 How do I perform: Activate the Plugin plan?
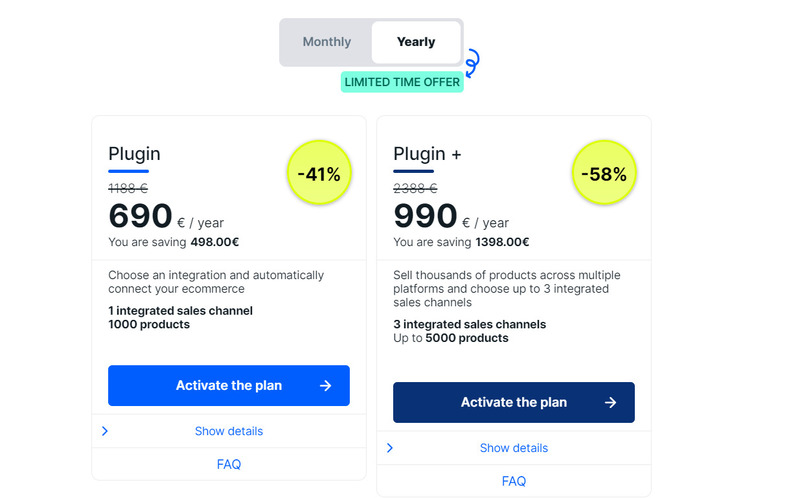tap(229, 385)
